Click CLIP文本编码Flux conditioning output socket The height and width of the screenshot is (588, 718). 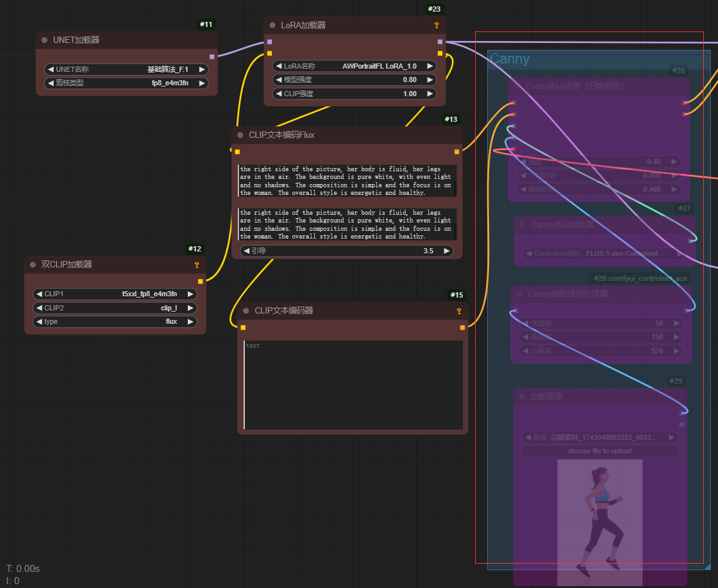(456, 151)
